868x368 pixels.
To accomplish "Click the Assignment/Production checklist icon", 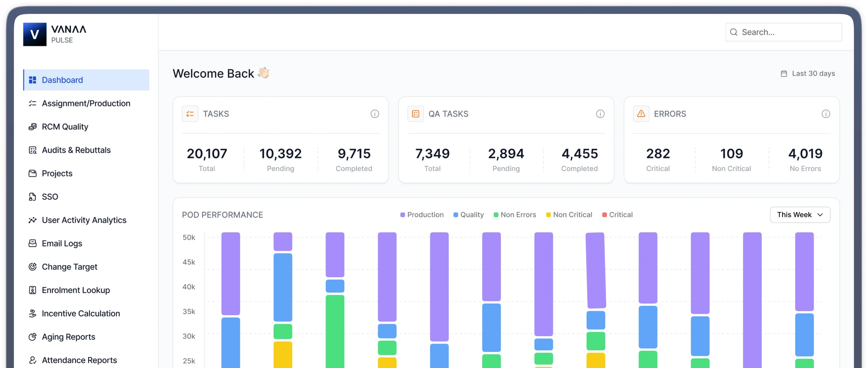I will point(33,103).
